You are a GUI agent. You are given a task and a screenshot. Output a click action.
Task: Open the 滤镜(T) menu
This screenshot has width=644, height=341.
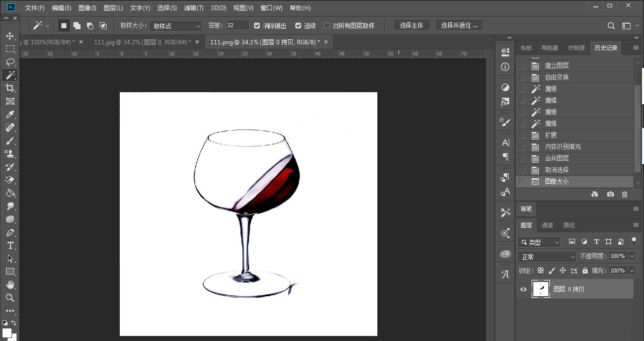click(194, 8)
